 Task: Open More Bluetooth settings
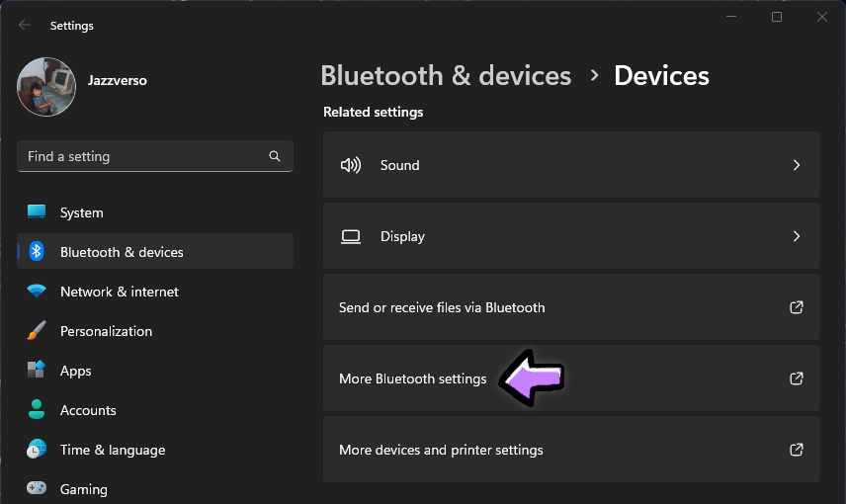tap(413, 378)
